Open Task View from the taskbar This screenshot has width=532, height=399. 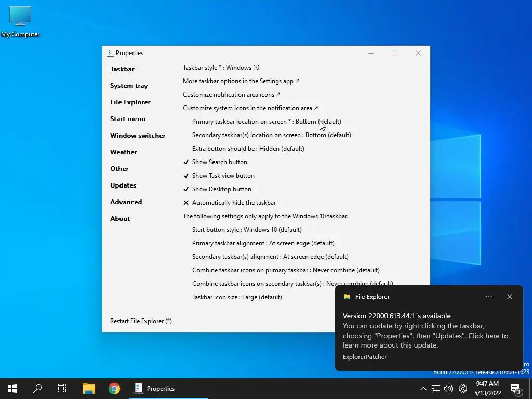click(x=62, y=389)
